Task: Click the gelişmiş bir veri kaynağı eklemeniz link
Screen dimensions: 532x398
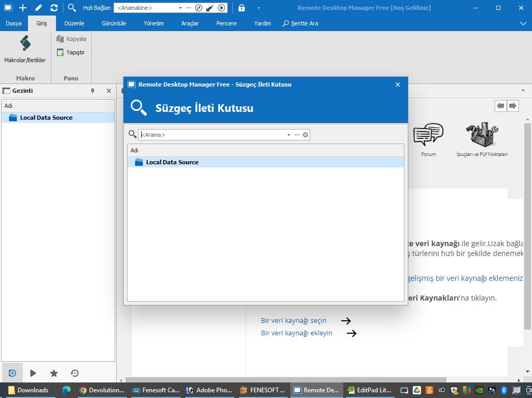Action: [x=465, y=278]
